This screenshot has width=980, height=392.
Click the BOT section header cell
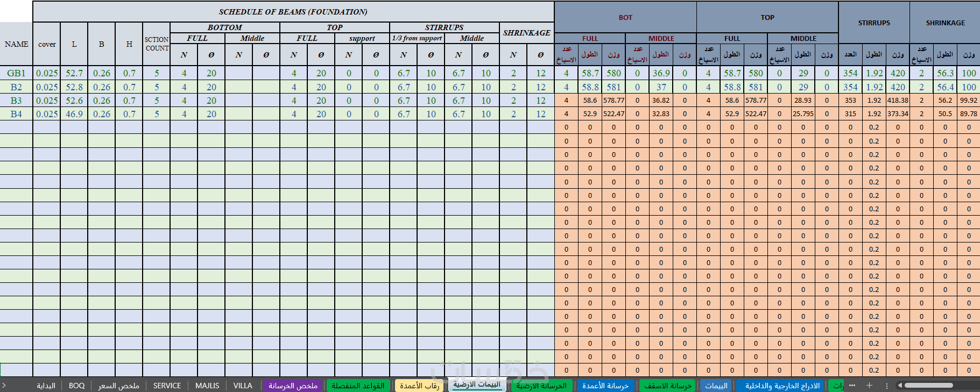coord(625,17)
